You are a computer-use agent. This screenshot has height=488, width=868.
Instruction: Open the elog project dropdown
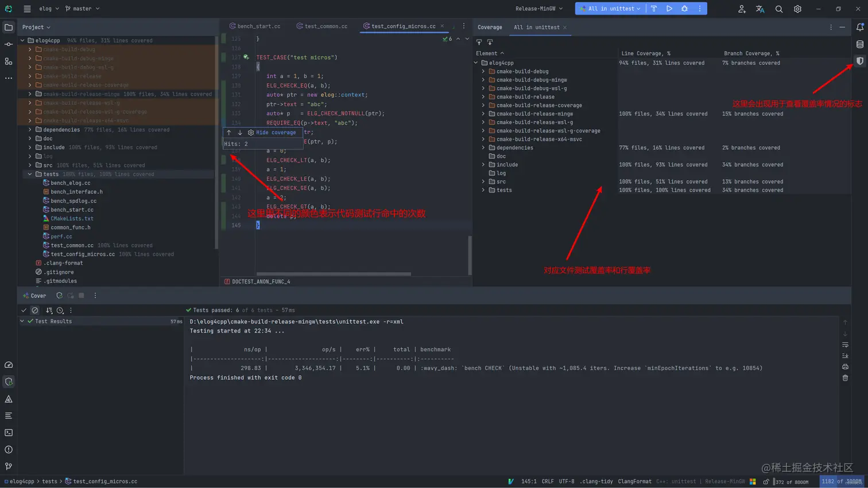pos(49,9)
